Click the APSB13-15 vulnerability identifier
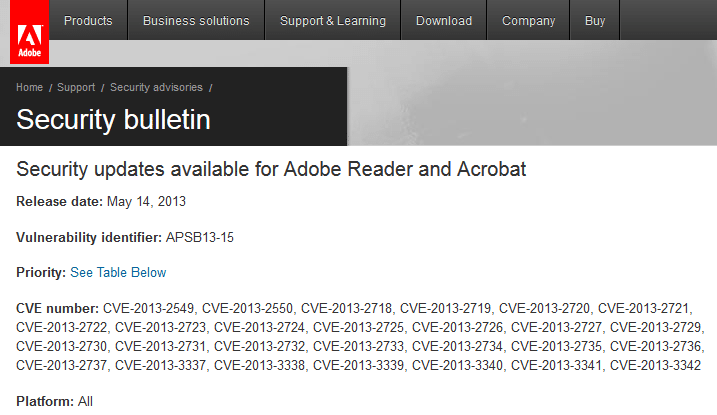This screenshot has width=717, height=415. click(200, 238)
